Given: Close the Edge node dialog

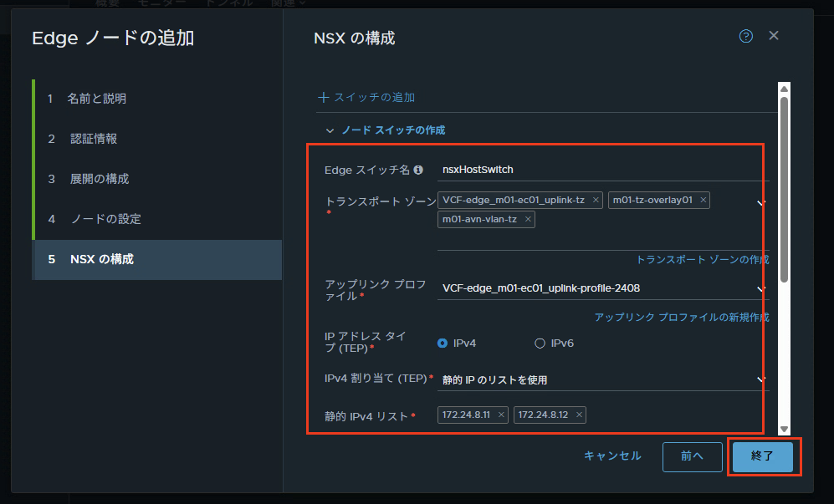Looking at the screenshot, I should click(774, 36).
